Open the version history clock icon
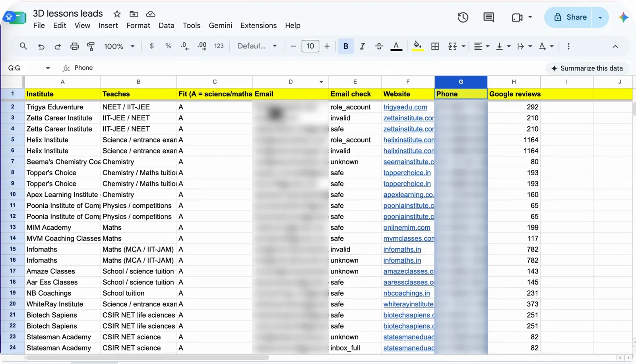636x364 pixels. pyautogui.click(x=463, y=17)
